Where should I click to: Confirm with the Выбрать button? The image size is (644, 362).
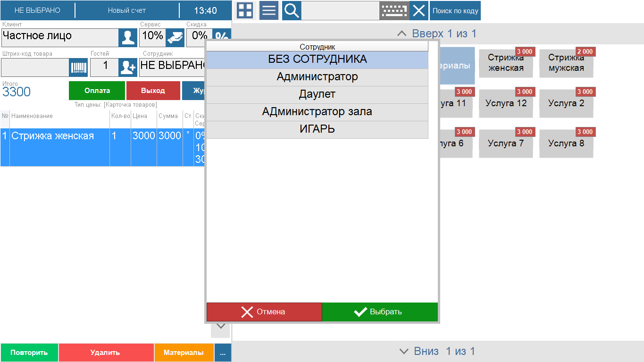click(x=380, y=311)
